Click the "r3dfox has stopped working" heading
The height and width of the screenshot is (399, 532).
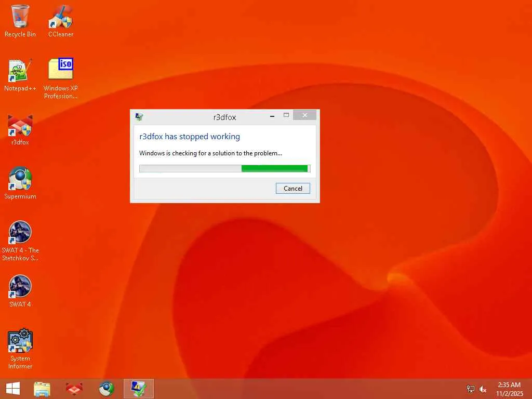pyautogui.click(x=190, y=137)
